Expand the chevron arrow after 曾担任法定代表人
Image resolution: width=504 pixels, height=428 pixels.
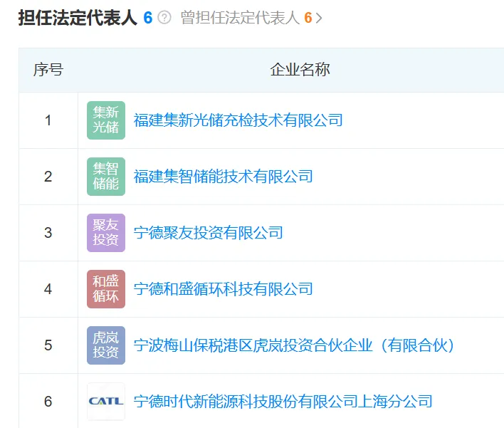click(x=319, y=19)
